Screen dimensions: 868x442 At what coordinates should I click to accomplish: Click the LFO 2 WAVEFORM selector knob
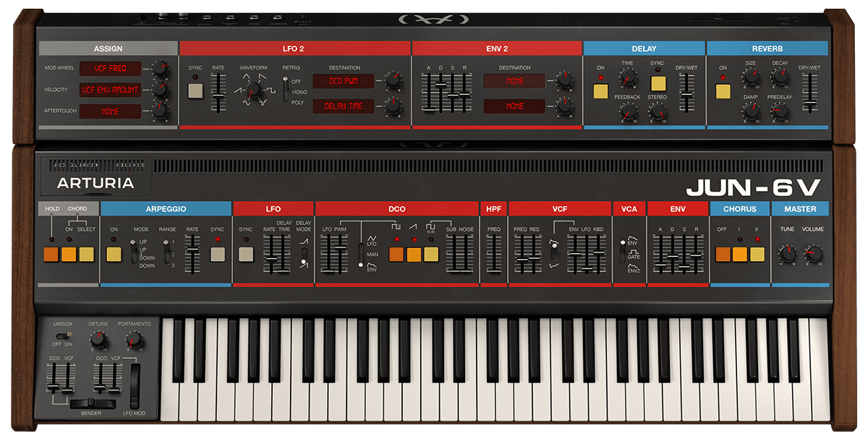[x=253, y=91]
